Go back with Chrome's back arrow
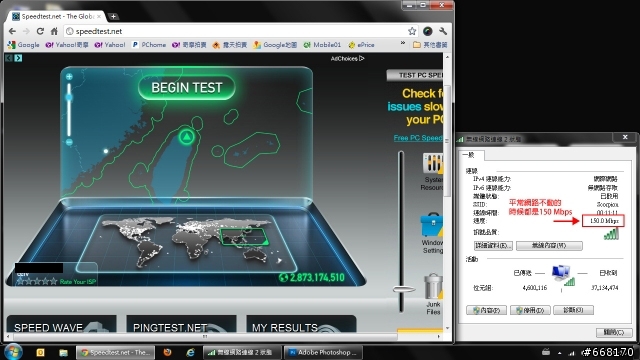The height and width of the screenshot is (360, 640). tap(12, 31)
